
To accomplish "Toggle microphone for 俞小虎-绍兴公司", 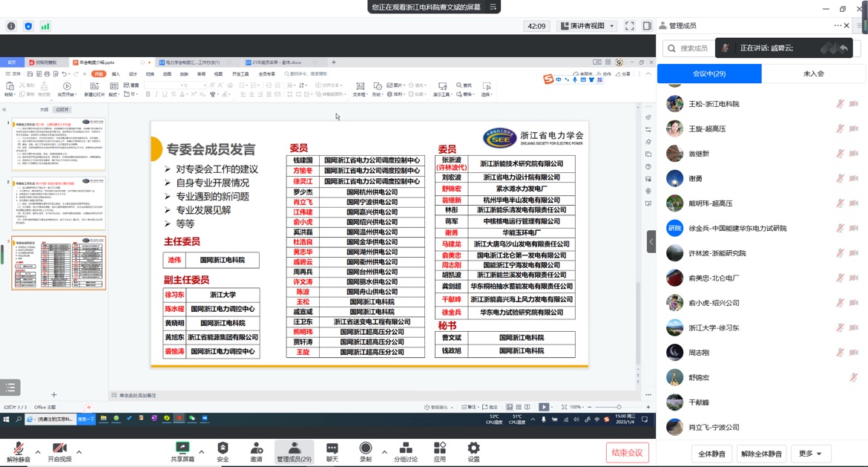I will (840, 302).
